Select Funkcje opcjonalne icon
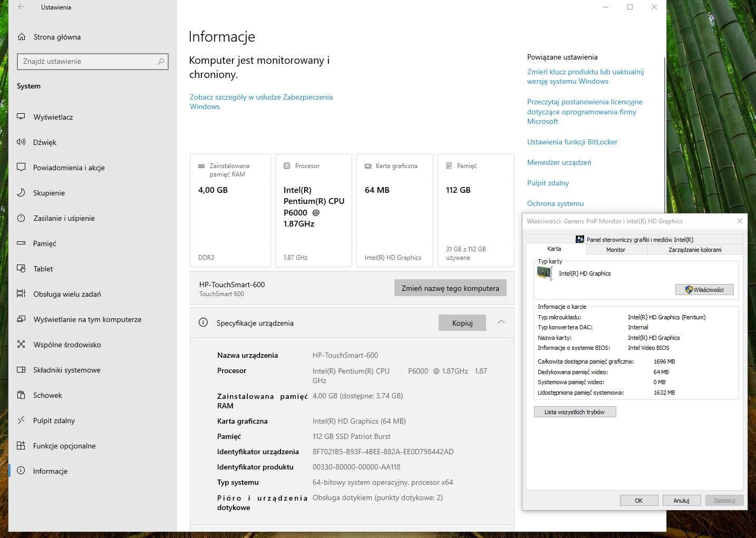 [x=21, y=445]
